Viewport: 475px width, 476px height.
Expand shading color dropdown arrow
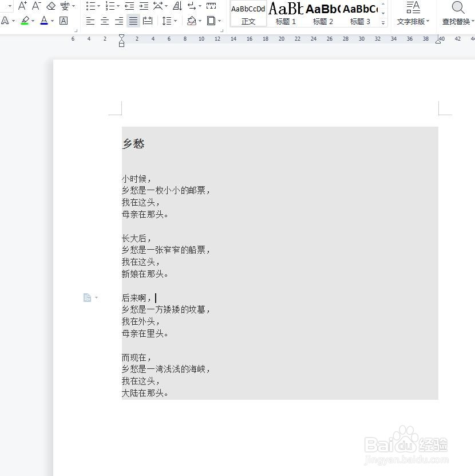[200, 21]
